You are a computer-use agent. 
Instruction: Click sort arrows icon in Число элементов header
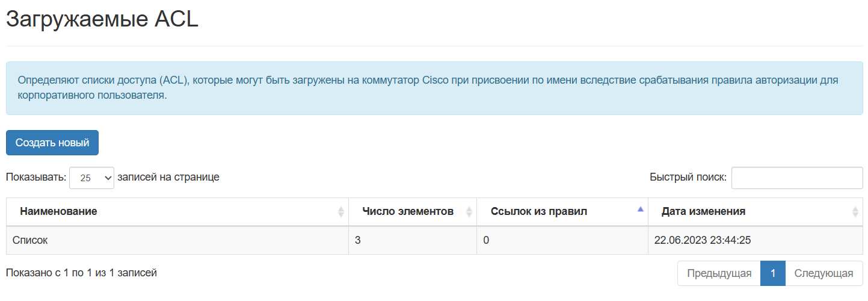[x=469, y=212]
